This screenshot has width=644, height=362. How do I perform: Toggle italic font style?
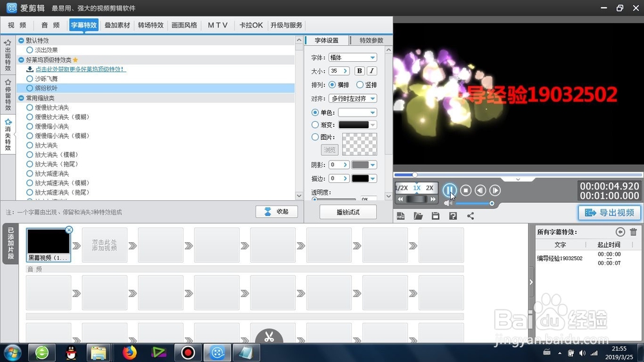[372, 71]
